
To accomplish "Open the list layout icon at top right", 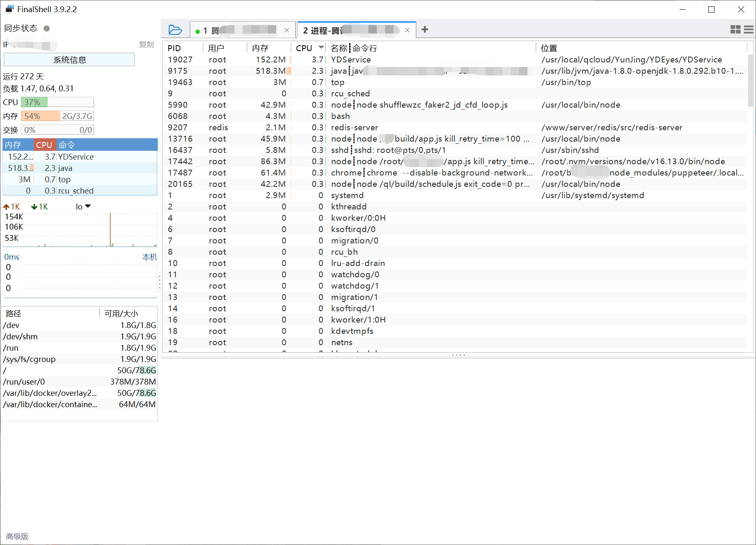I will (x=749, y=29).
